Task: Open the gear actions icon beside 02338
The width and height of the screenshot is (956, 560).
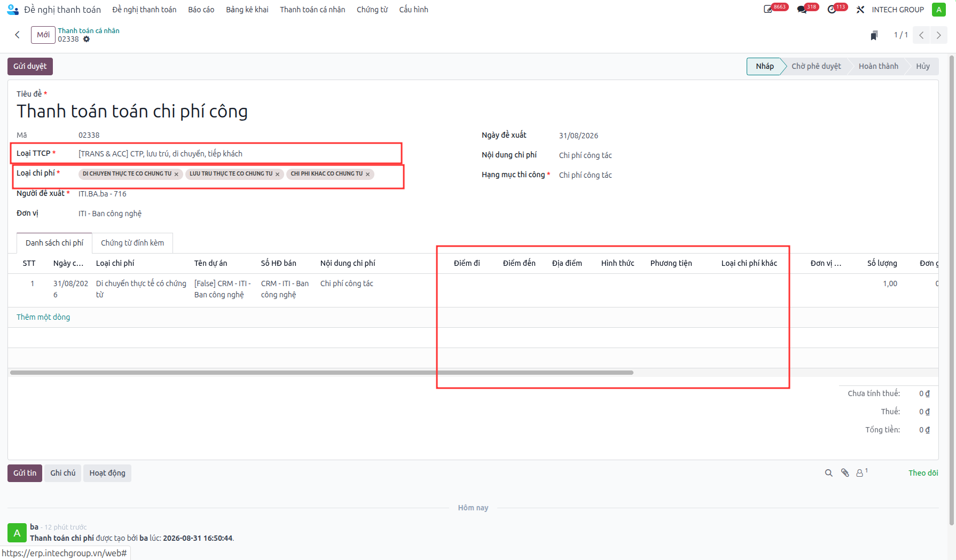Action: pos(87,39)
